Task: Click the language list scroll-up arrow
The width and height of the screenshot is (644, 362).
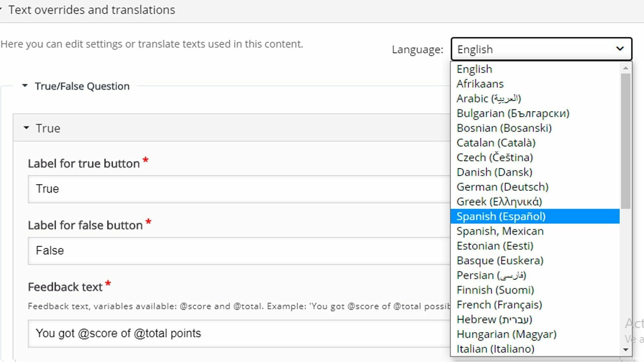Action: 626,68
